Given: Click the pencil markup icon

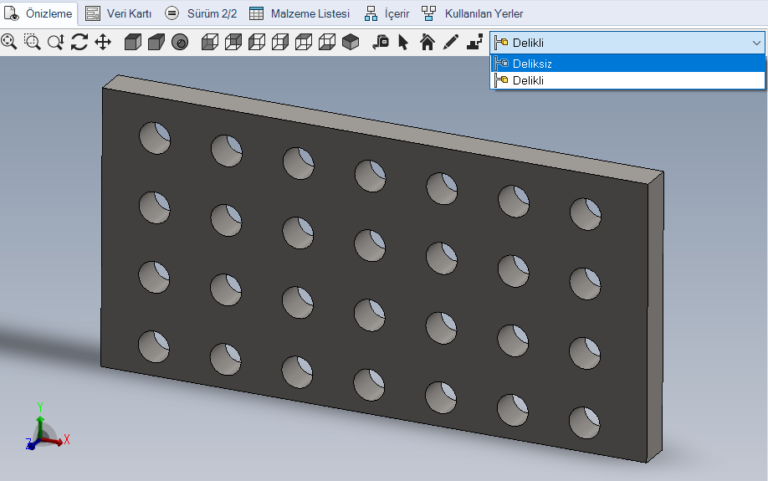Looking at the screenshot, I should (x=450, y=42).
